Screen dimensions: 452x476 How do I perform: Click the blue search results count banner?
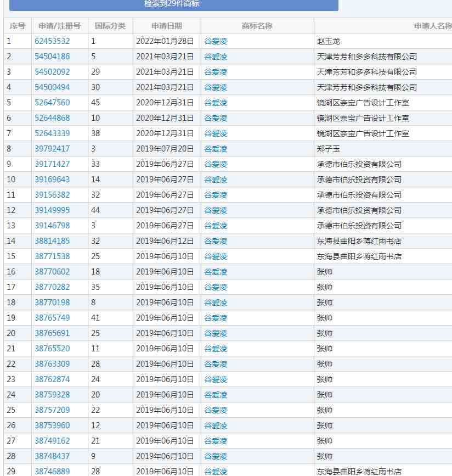(173, 4)
